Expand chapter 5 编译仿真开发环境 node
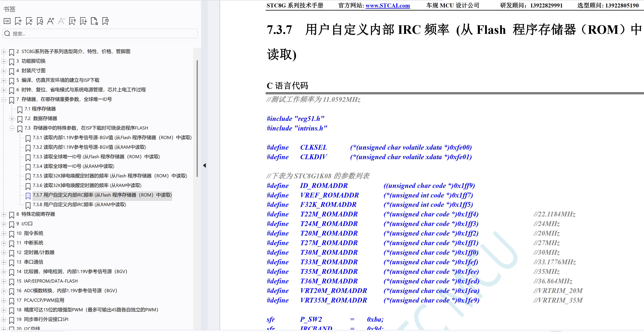This screenshot has width=644, height=332. (3, 81)
